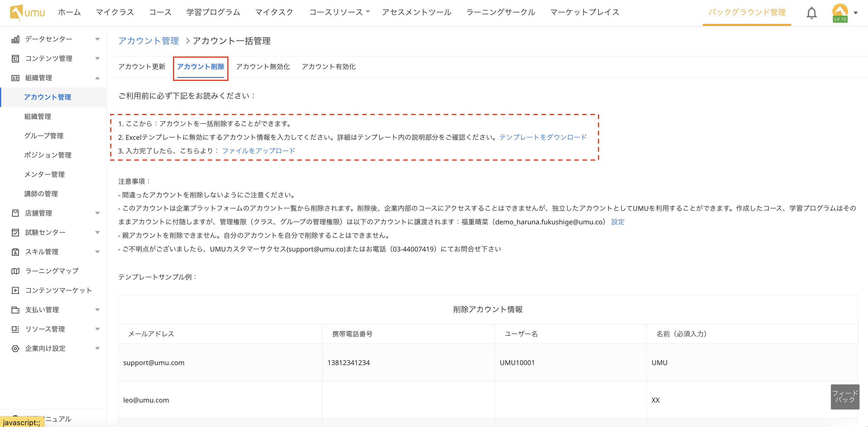This screenshot has width=868, height=427.
Task: Collapse the 組織管理 sidebar section
Action: [x=97, y=78]
